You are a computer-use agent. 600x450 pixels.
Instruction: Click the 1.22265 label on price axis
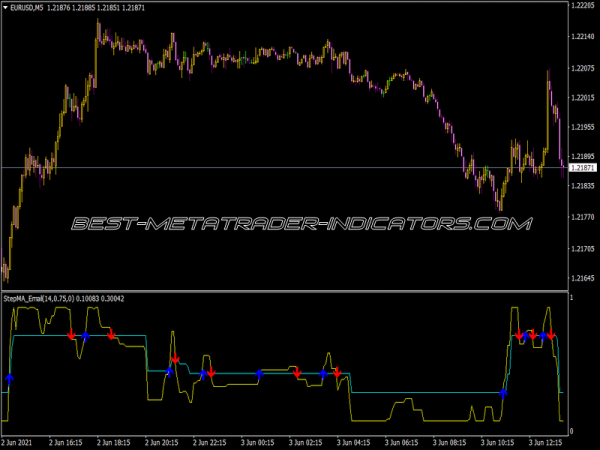[583, 7]
